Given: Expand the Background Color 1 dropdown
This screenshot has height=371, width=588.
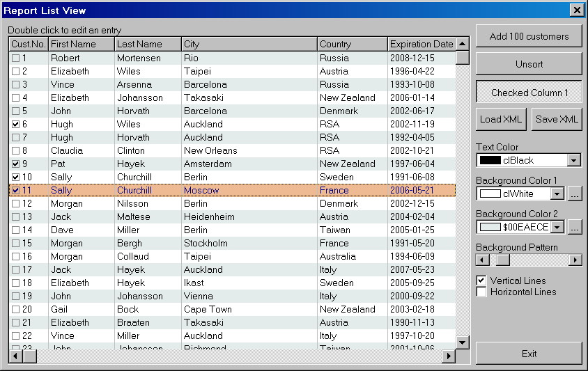Looking at the screenshot, I should 557,194.
